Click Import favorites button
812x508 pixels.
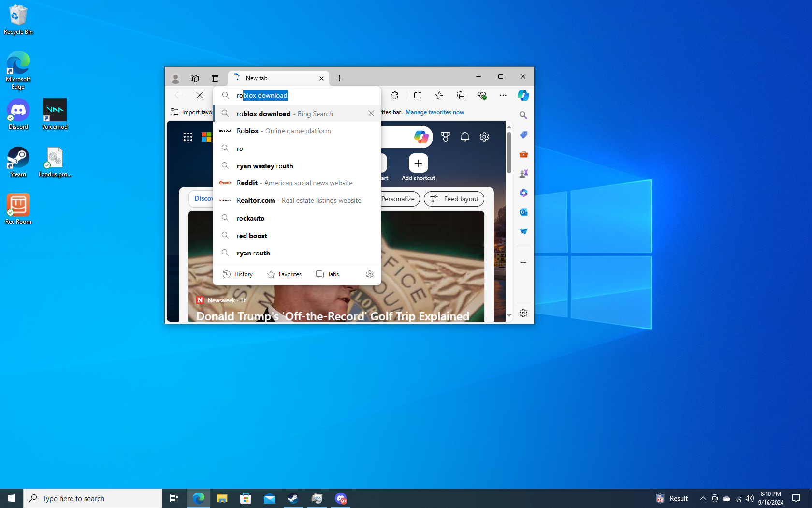pos(191,112)
